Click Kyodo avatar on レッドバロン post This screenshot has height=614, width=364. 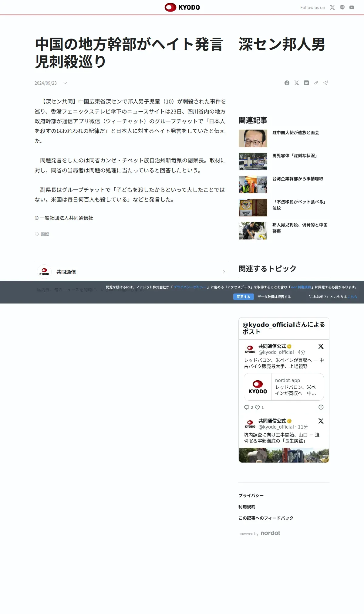[x=250, y=349]
